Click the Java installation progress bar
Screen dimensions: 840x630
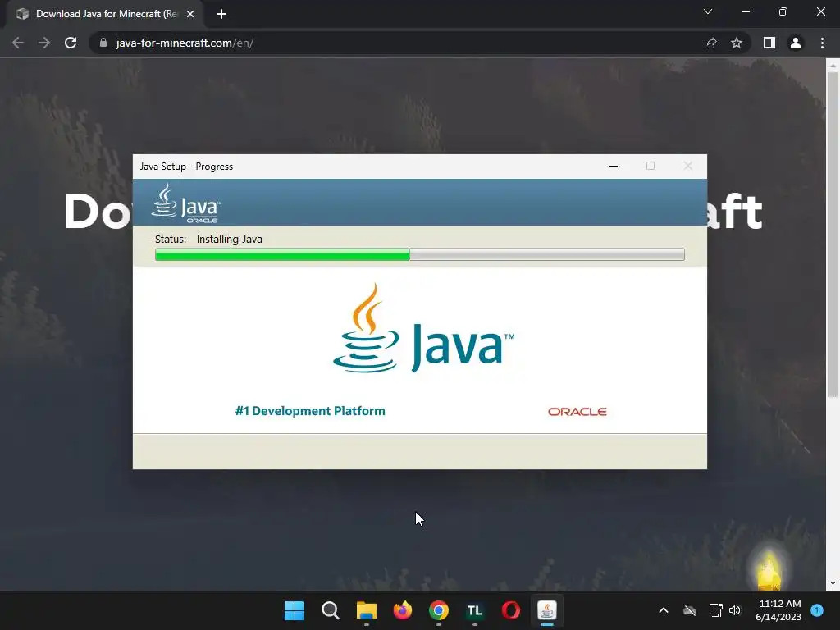coord(420,254)
